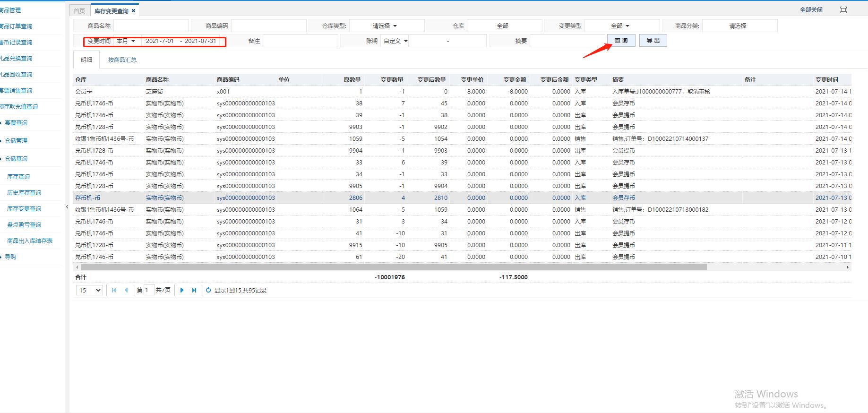
Task: Expand the 仓储管理 sidebar group
Action: pos(16,141)
